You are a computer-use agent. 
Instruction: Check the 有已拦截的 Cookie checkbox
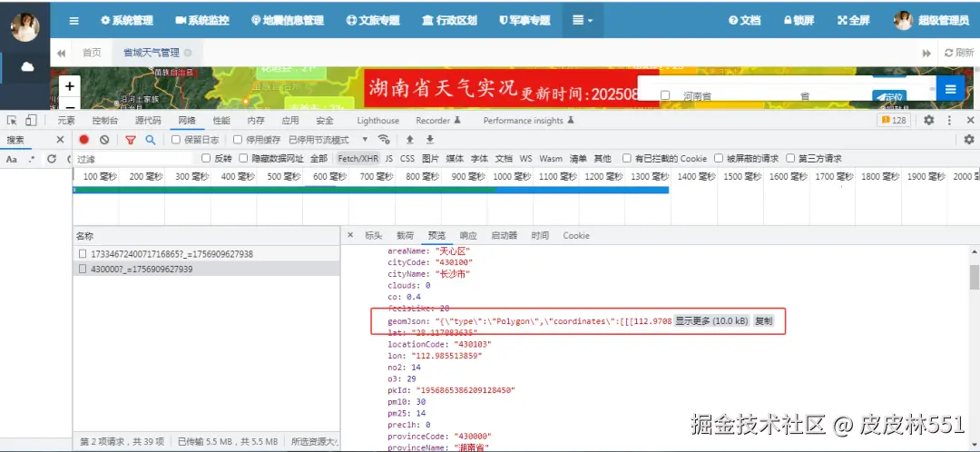(x=627, y=158)
